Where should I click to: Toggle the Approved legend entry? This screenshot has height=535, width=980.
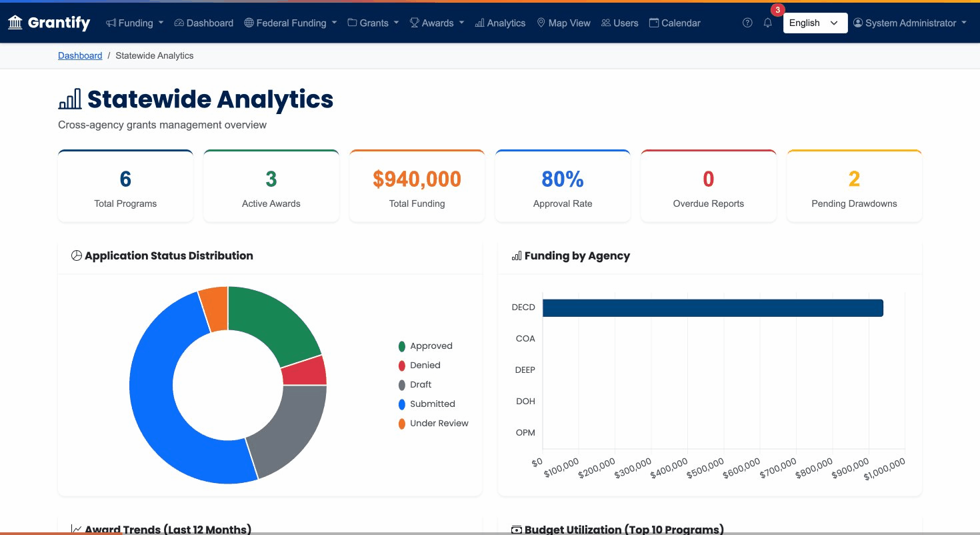coord(425,346)
